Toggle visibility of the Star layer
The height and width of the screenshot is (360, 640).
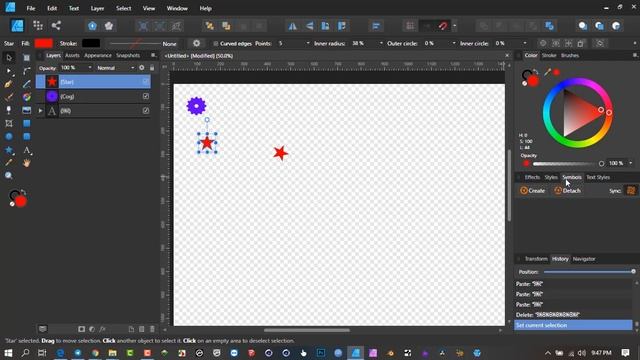(x=146, y=82)
